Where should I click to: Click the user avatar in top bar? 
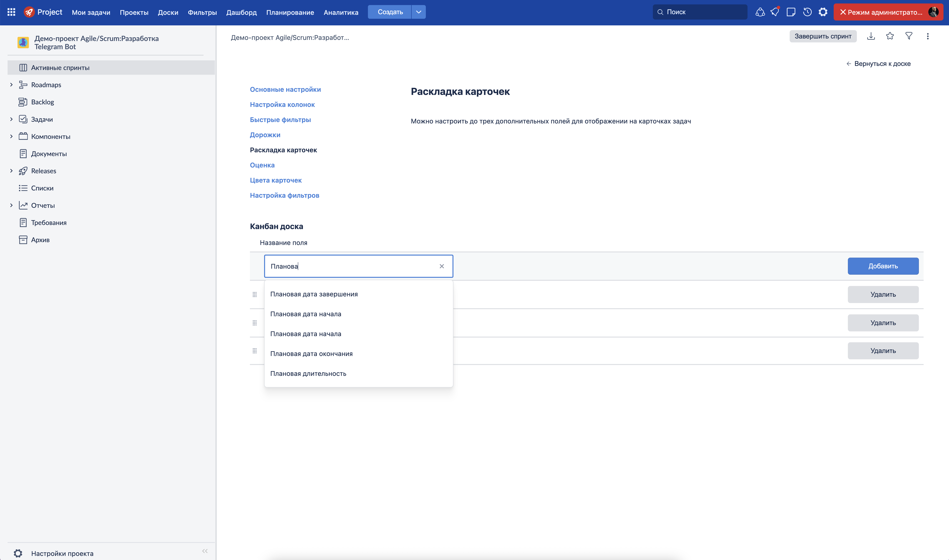[934, 12]
